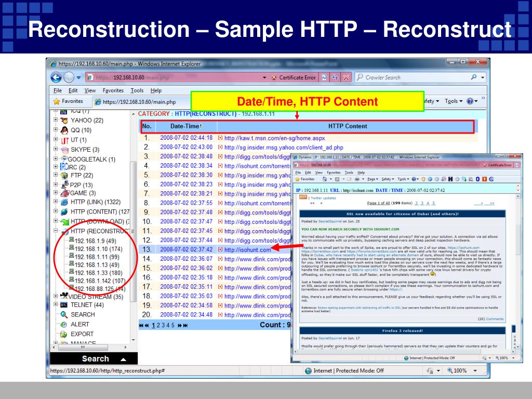Click the TELNET terminal icon
Screen dimensions: 532x399
click(64, 305)
